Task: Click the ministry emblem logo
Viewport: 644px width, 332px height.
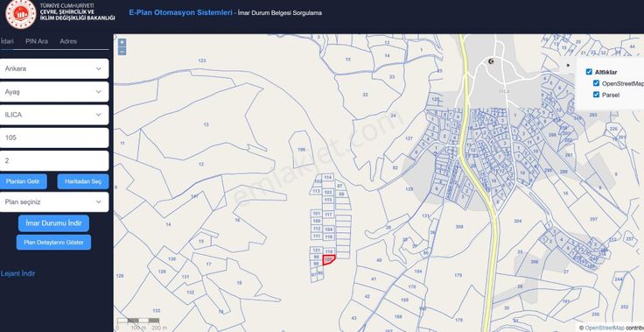Action: coord(20,13)
